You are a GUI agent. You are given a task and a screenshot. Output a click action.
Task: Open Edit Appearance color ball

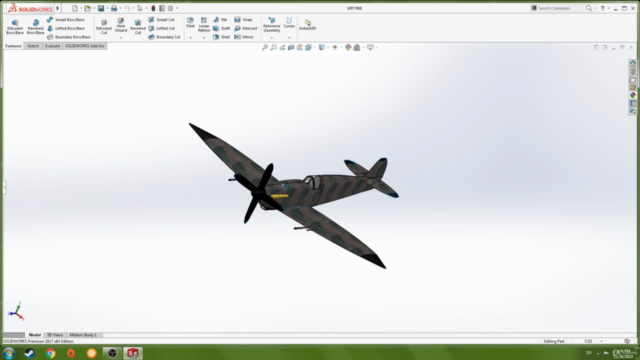(348, 47)
